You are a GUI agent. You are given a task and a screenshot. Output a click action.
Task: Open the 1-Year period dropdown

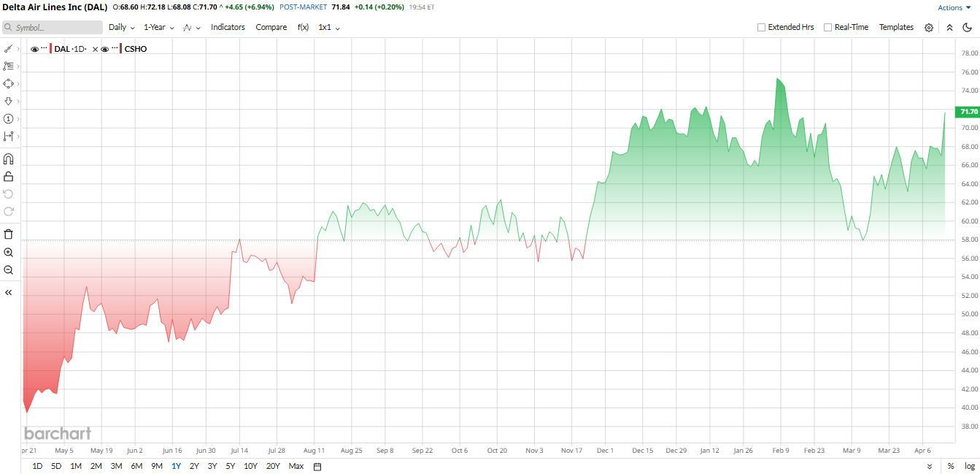[x=158, y=27]
